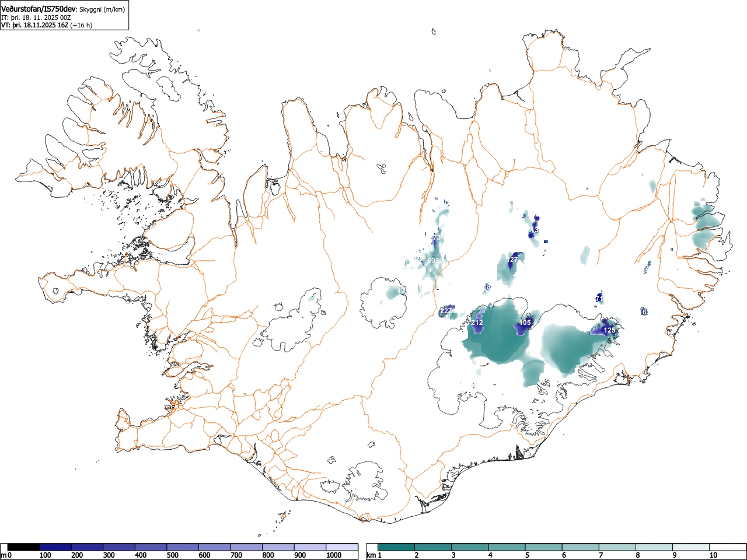Viewport: 747px width, 560px height.
Task: Select the '125' visibility value on the map
Action: 609,330
